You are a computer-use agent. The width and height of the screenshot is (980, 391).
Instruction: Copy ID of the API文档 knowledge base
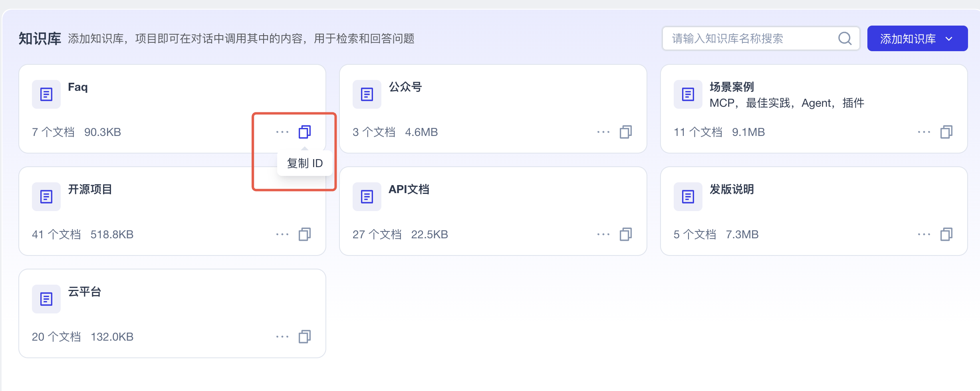pos(625,234)
